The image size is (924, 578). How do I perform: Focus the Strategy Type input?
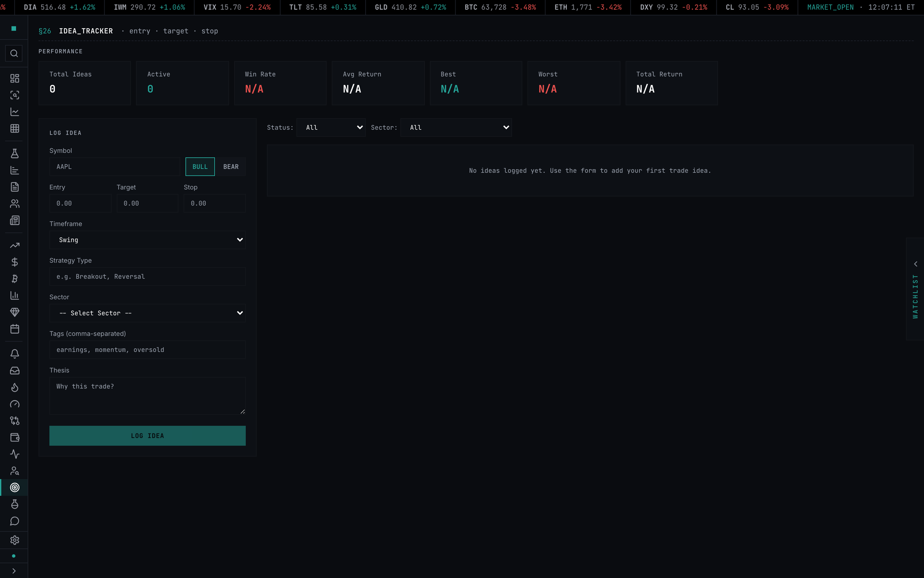click(x=147, y=277)
